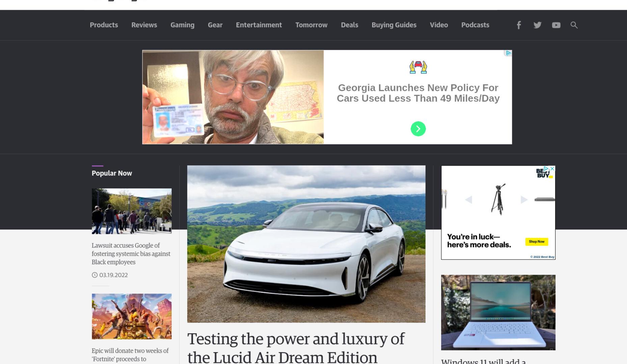
Task: Open the Podcasts section
Action: tap(475, 25)
